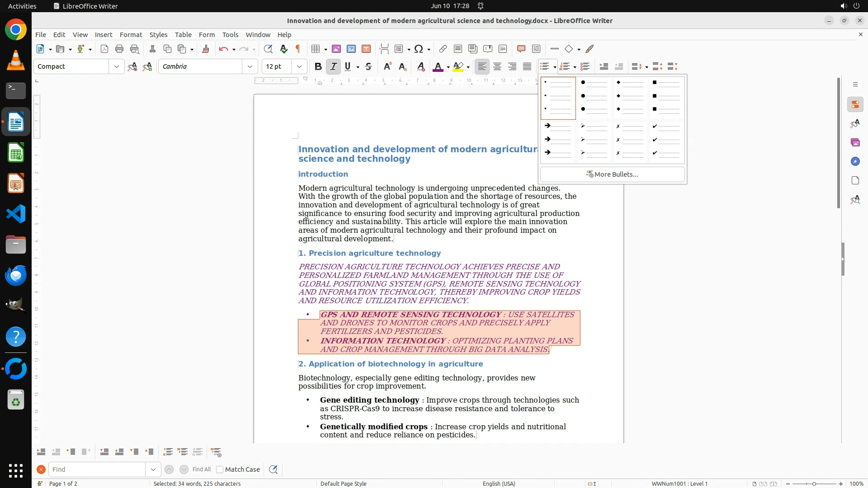This screenshot has height=488, width=868.
Task: Toggle the Italic formatting button
Action: click(x=333, y=66)
